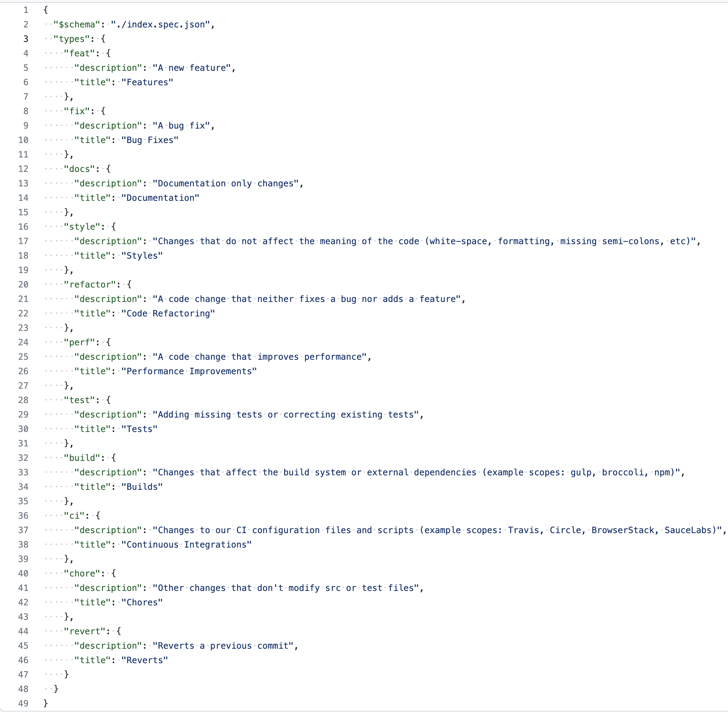Click line number 49
728x713 pixels.
click(x=23, y=703)
